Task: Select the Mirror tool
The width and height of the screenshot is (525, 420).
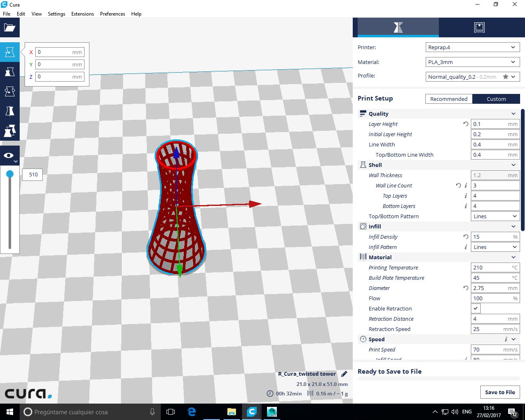Action: [9, 111]
